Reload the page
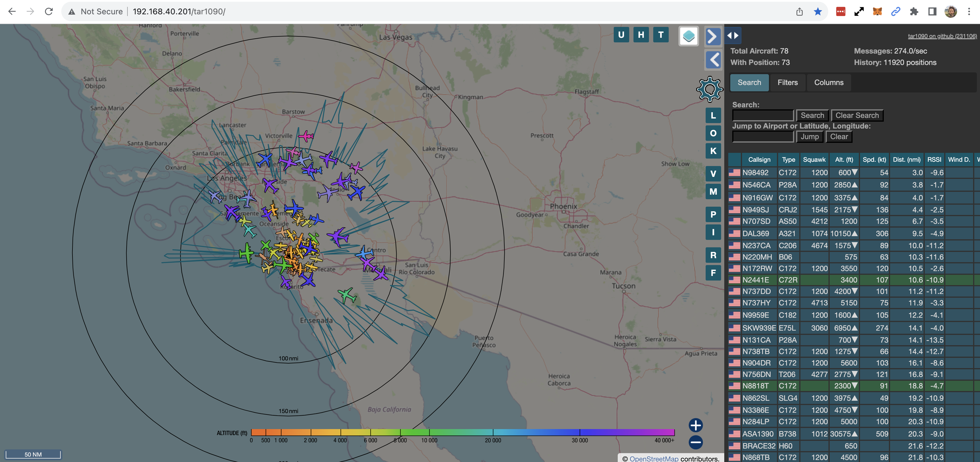The width and height of the screenshot is (980, 462). (49, 11)
